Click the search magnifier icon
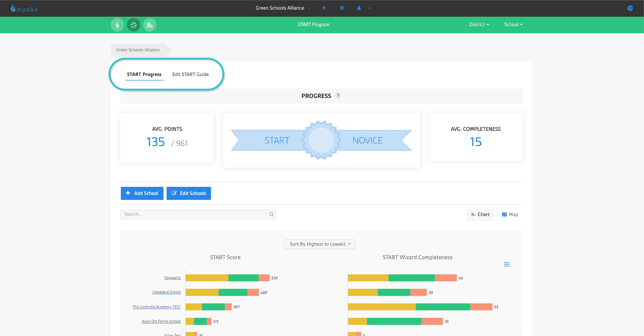This screenshot has width=644, height=336. coord(271,214)
